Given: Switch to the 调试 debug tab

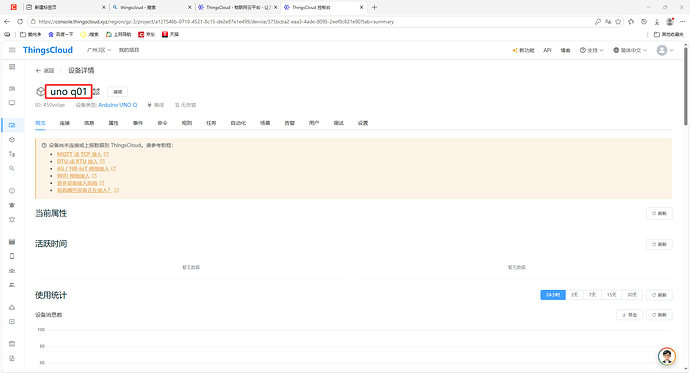Looking at the screenshot, I should 338,123.
